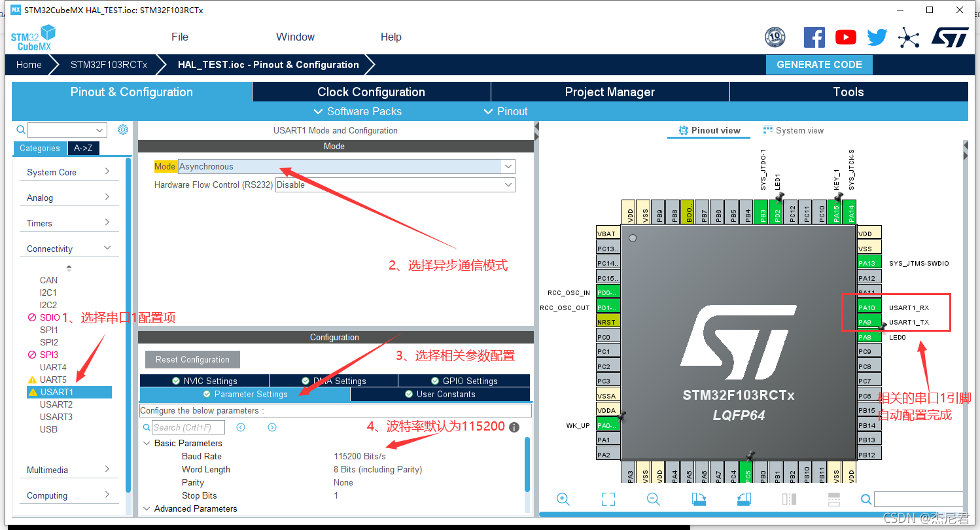The image size is (980, 530).
Task: Click the parameter Search (Ctrl+F) field
Action: click(188, 427)
